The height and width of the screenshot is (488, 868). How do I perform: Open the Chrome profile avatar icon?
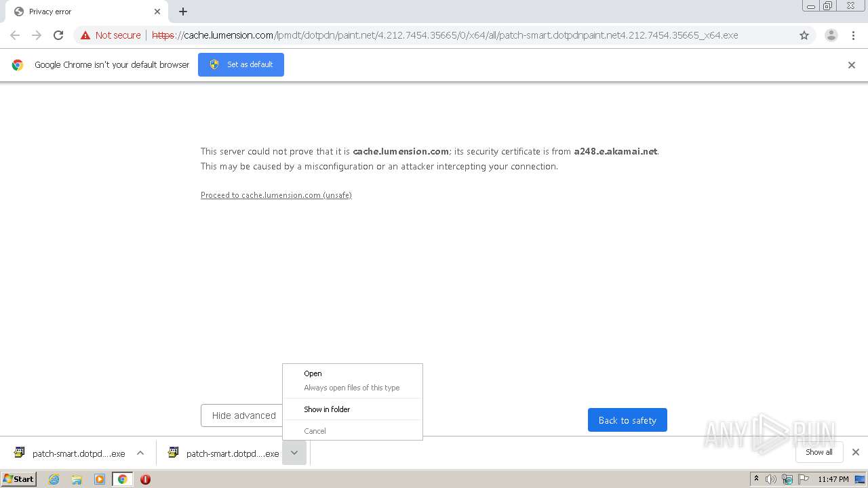tap(831, 35)
